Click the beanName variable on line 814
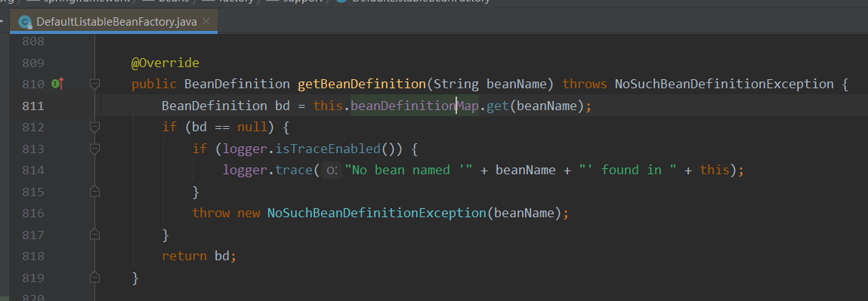 pyautogui.click(x=526, y=170)
